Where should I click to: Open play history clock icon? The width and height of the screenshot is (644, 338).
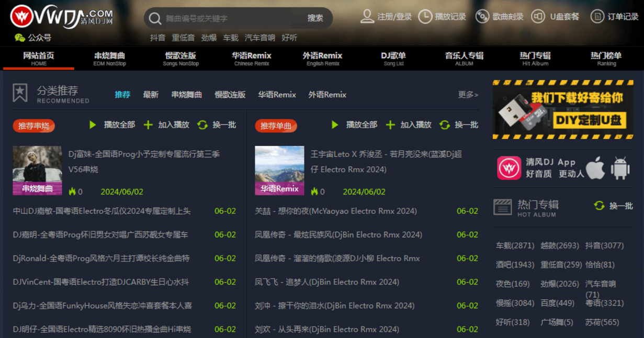tap(425, 16)
